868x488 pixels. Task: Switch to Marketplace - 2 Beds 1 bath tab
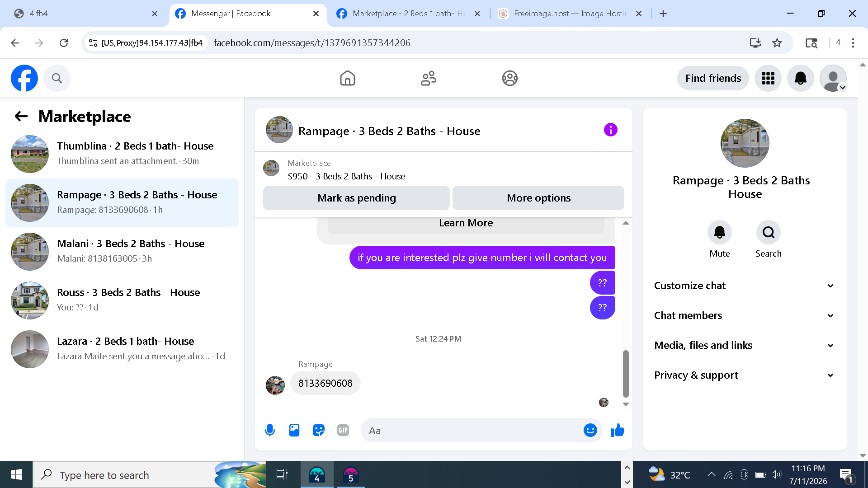point(409,14)
